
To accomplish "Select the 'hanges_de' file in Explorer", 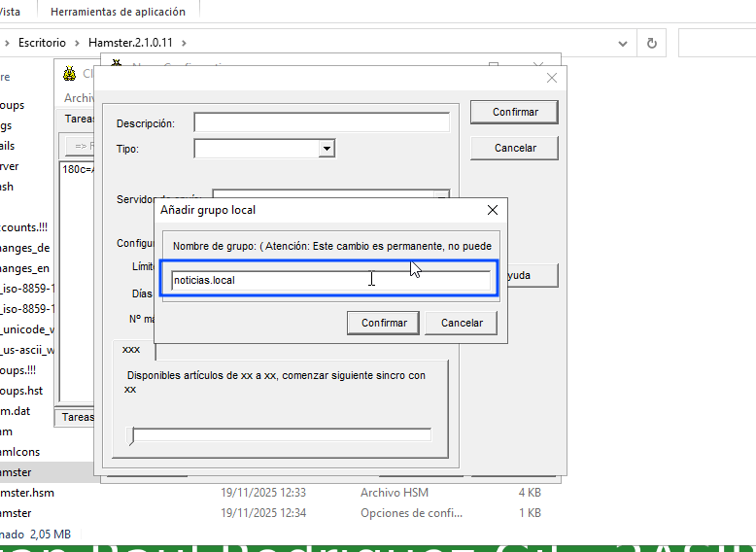I will (24, 248).
